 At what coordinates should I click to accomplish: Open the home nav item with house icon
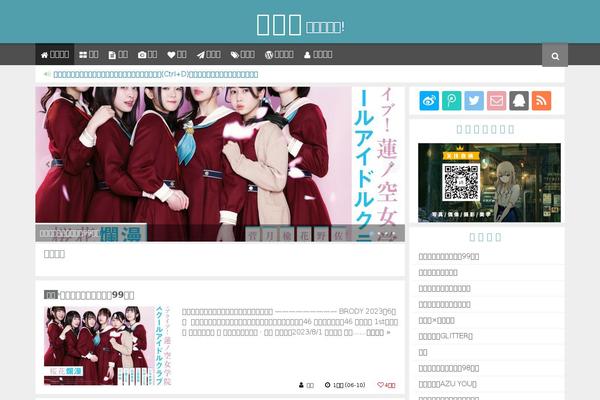(55, 54)
